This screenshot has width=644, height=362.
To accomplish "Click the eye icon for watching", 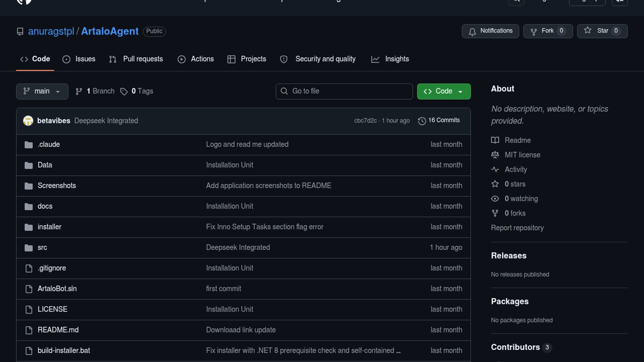I will click(495, 199).
